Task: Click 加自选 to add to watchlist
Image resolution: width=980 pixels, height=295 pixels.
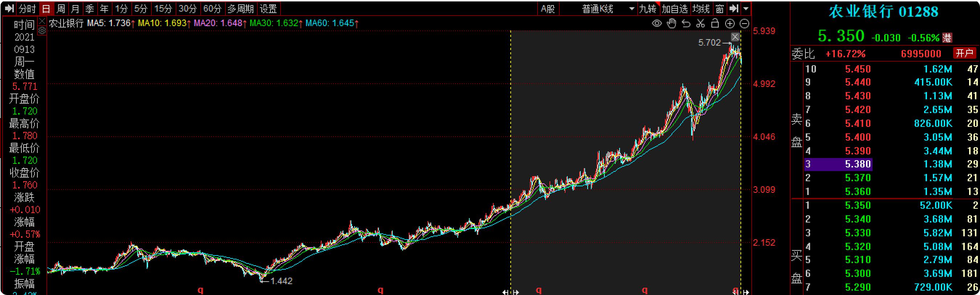Action: point(675,9)
